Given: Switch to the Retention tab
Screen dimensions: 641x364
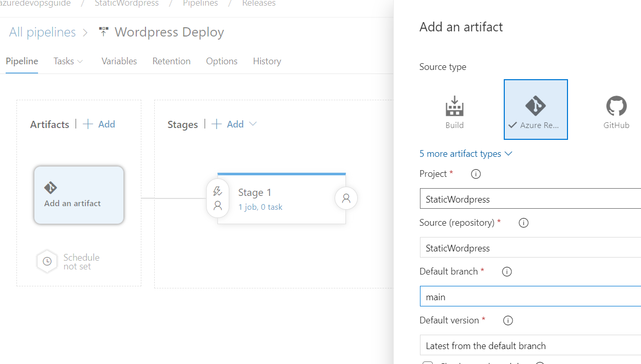Looking at the screenshot, I should (172, 61).
